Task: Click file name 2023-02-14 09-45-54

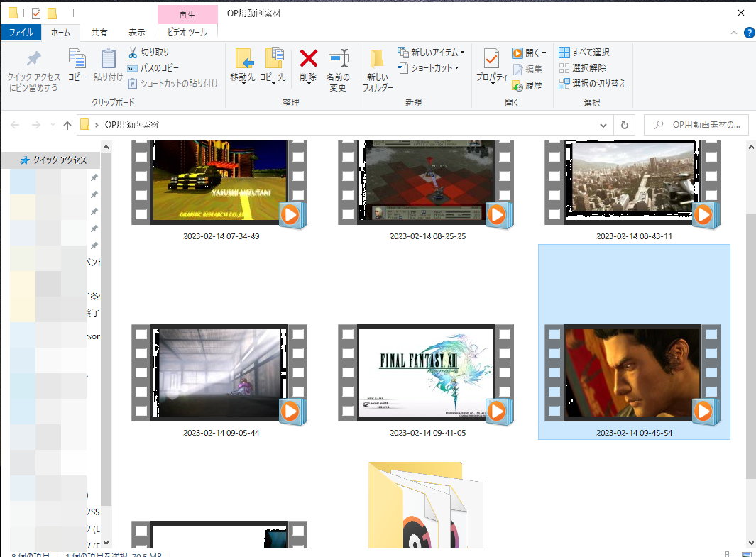Action: [x=634, y=433]
